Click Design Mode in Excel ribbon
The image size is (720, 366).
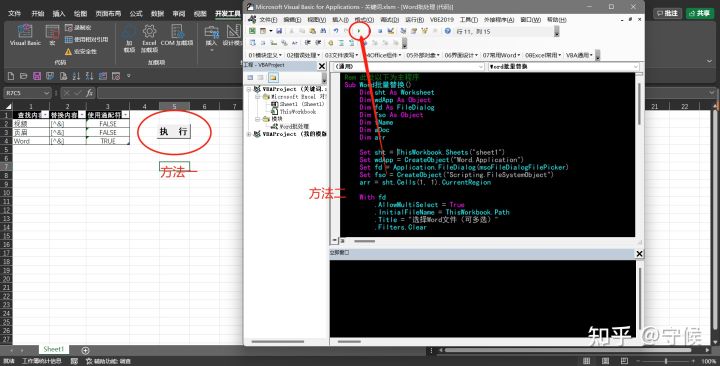(233, 35)
